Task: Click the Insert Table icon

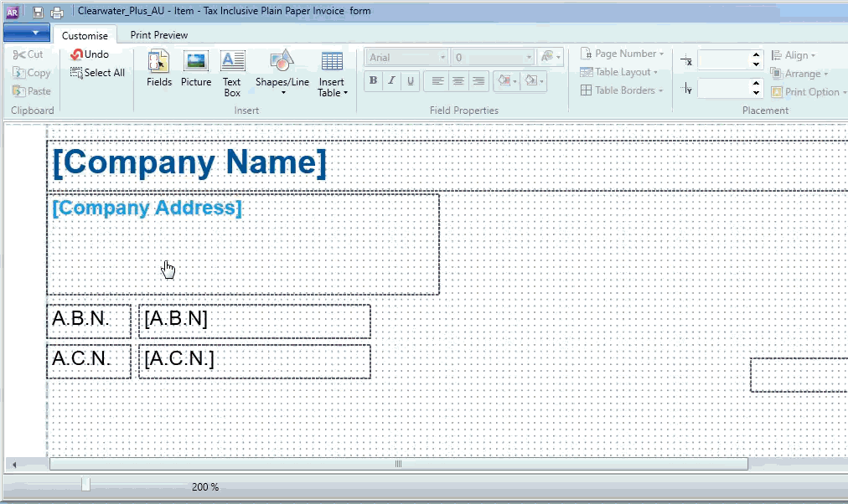Action: point(332,72)
